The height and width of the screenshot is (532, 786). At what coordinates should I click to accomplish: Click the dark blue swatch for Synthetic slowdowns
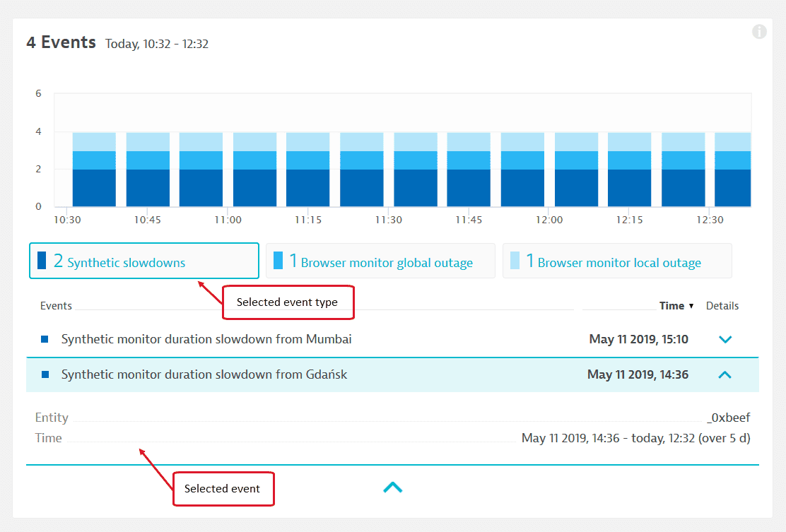coord(42,261)
